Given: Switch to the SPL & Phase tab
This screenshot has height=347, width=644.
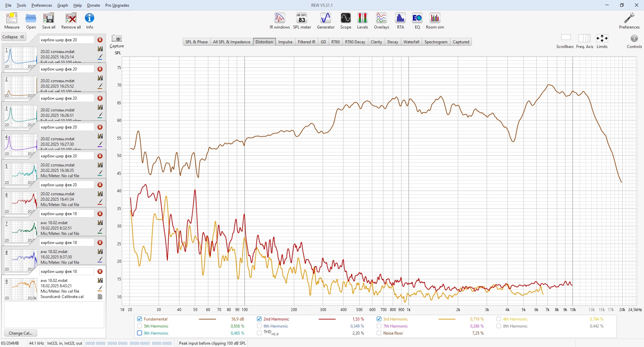Looking at the screenshot, I should 197,42.
